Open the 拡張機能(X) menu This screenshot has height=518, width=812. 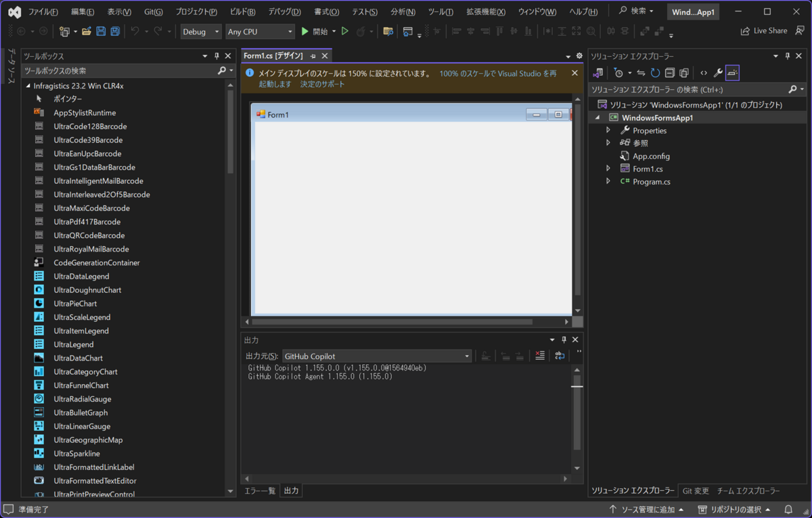[486, 11]
